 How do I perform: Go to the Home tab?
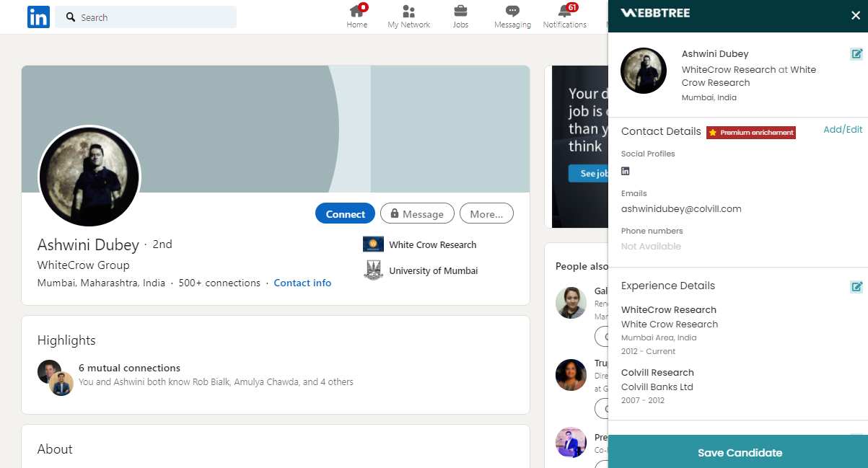point(356,17)
